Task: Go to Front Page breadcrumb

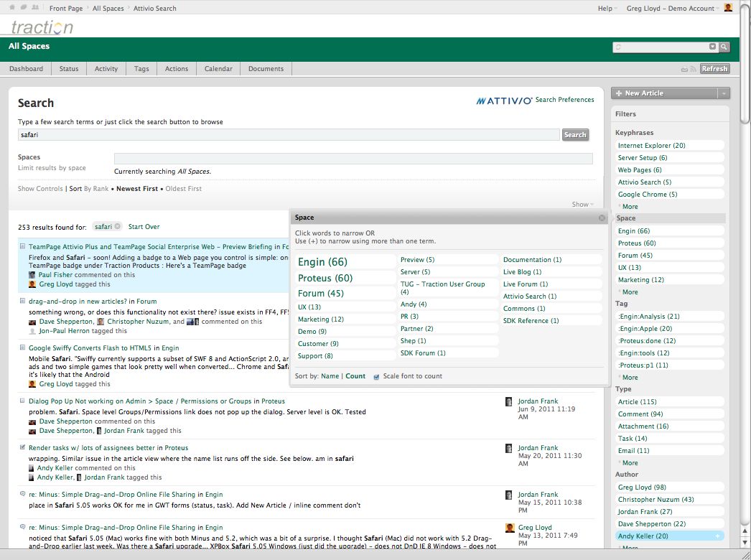Action: pos(66,8)
